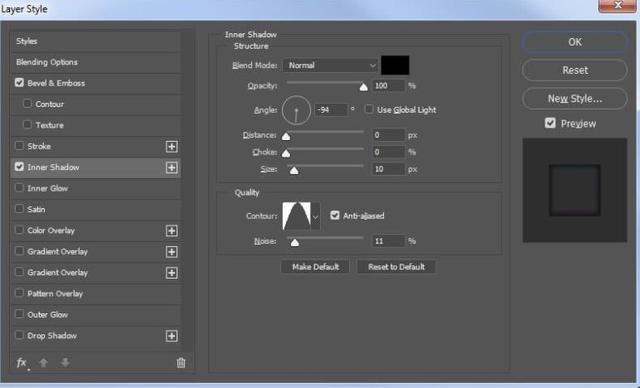Disable the Bevel & Emboss checkbox
Screen dimensions: 640x388
point(19,83)
